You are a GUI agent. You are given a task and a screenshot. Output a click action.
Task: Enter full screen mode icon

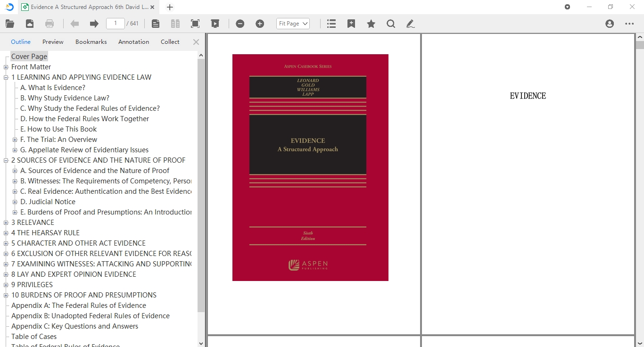195,24
